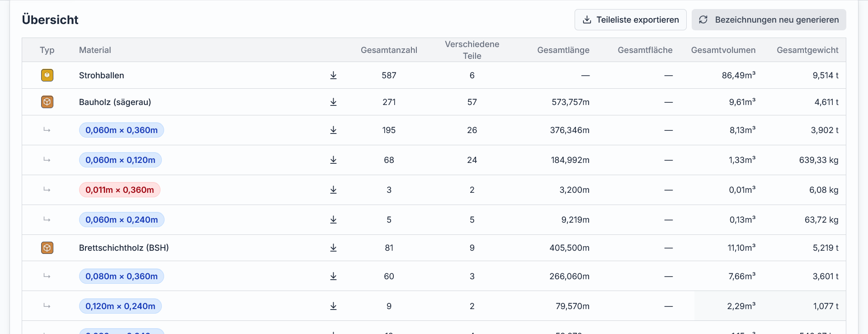This screenshot has width=868, height=334.
Task: Download the 0,080m × 0,360m row
Action: (333, 276)
